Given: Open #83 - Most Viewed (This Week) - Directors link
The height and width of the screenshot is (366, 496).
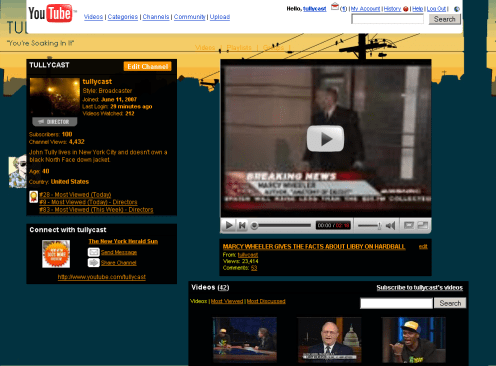Looking at the screenshot, I should [96, 210].
